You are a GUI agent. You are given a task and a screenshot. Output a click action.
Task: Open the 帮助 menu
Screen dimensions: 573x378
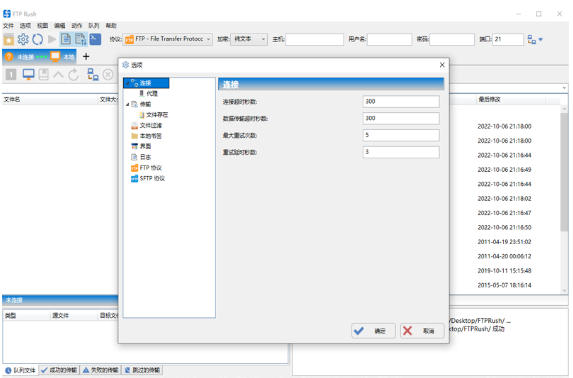(111, 26)
